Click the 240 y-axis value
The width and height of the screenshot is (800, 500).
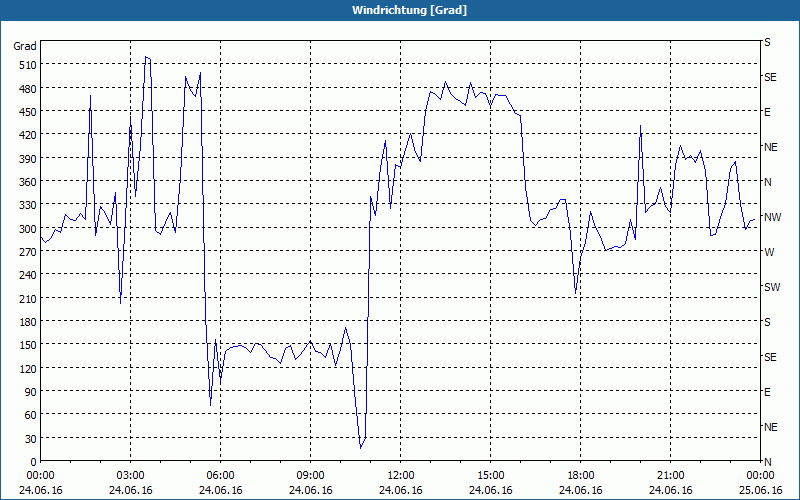tap(28, 275)
